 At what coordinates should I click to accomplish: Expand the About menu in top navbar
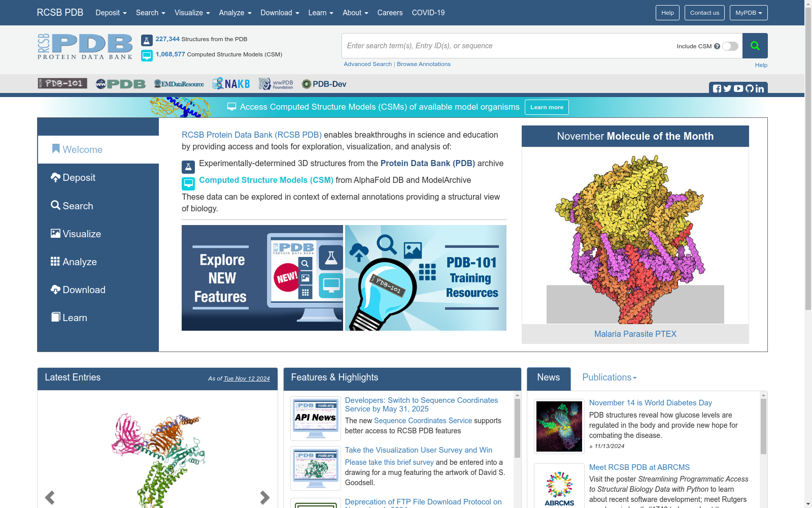[355, 13]
